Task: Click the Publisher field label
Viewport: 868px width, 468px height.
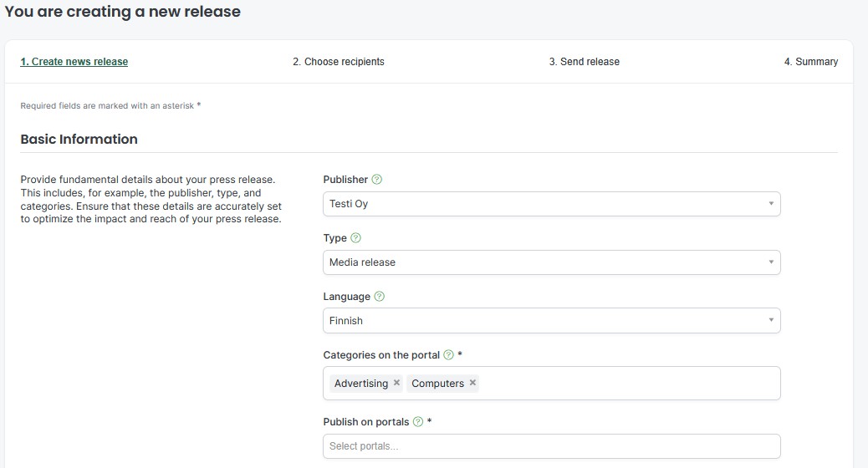Action: click(x=345, y=179)
